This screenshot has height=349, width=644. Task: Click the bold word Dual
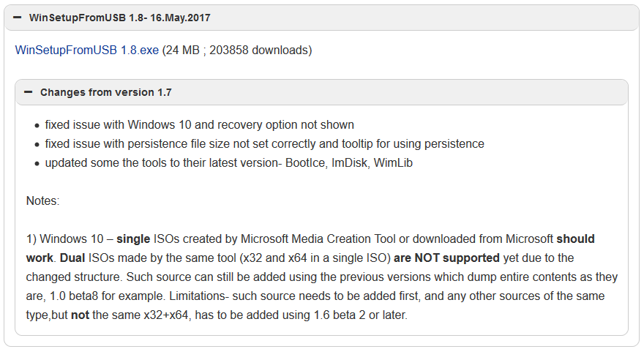point(72,258)
